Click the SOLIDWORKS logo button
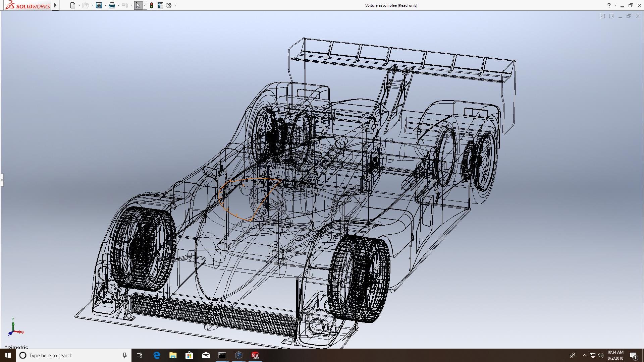This screenshot has width=644, height=362. coord(28,5)
